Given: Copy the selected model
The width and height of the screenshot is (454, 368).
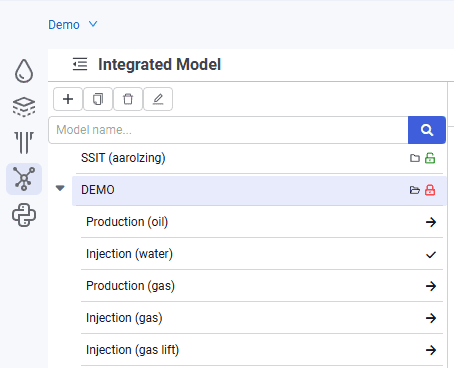Looking at the screenshot, I should (x=98, y=99).
